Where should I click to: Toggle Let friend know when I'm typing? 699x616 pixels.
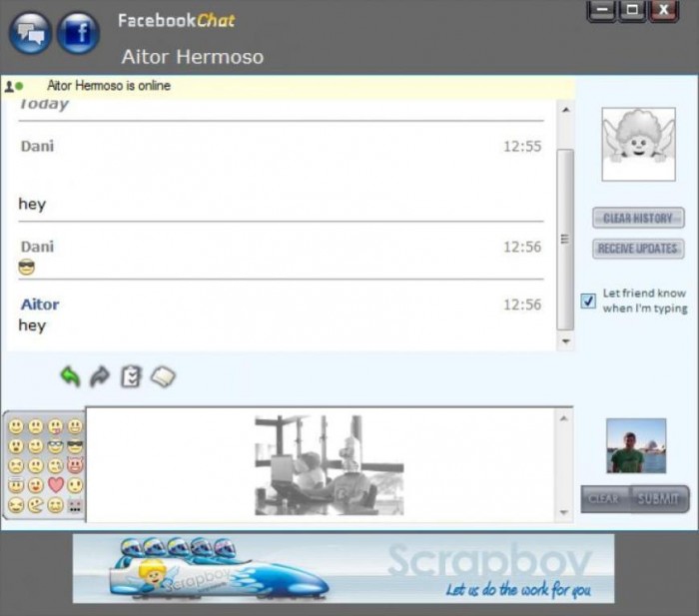click(x=588, y=301)
